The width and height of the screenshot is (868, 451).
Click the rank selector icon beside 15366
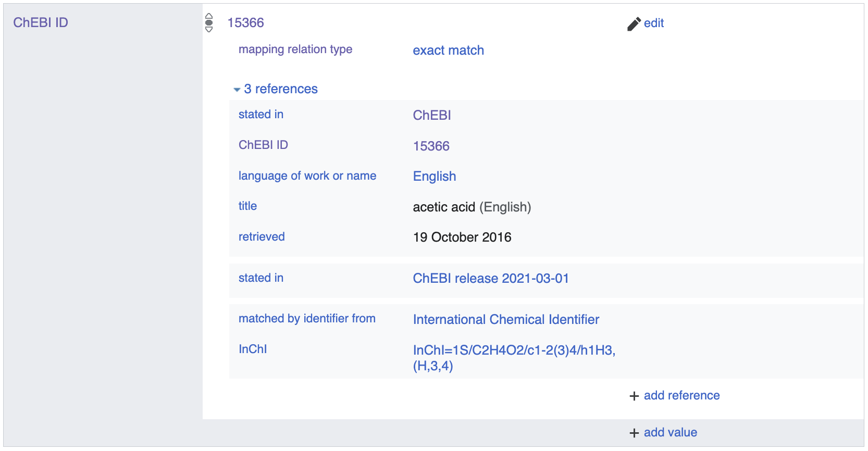[209, 22]
